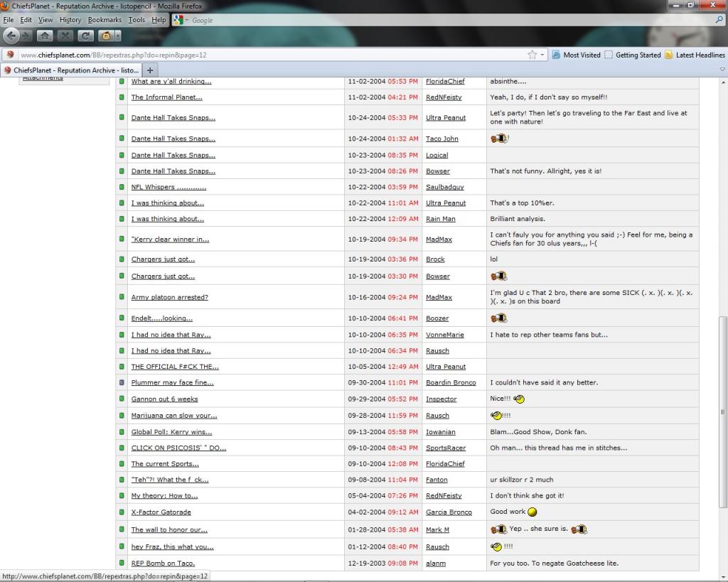This screenshot has height=582, width=728.
Task: View profile of user VonneMarie
Action: coord(445,335)
